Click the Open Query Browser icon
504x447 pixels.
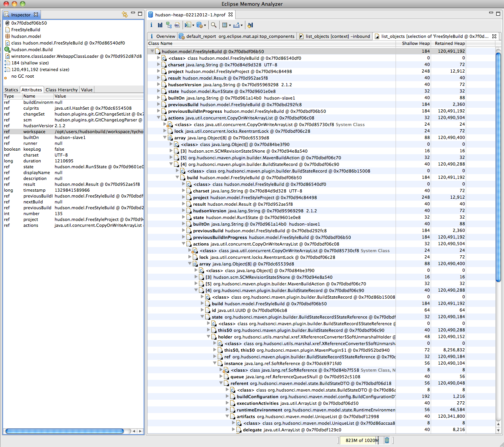click(199, 25)
